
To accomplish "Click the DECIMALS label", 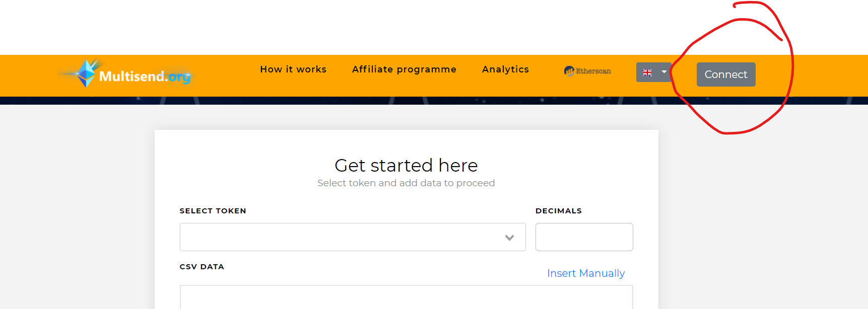I will pos(559,211).
